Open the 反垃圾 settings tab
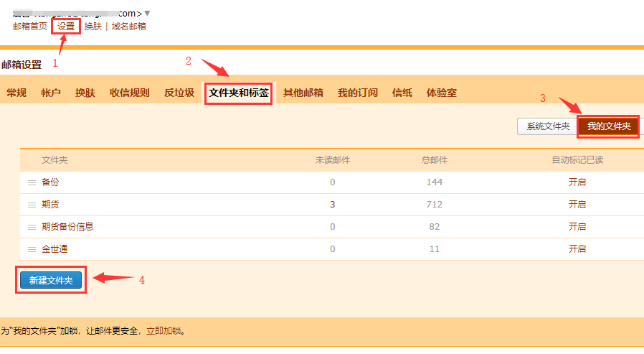This screenshot has height=354, width=644. [179, 93]
